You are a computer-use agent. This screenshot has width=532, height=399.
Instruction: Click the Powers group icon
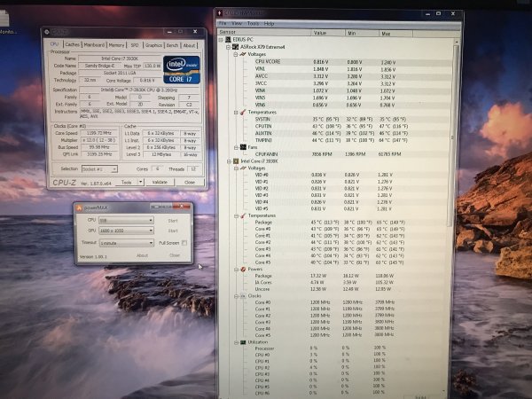(x=243, y=269)
